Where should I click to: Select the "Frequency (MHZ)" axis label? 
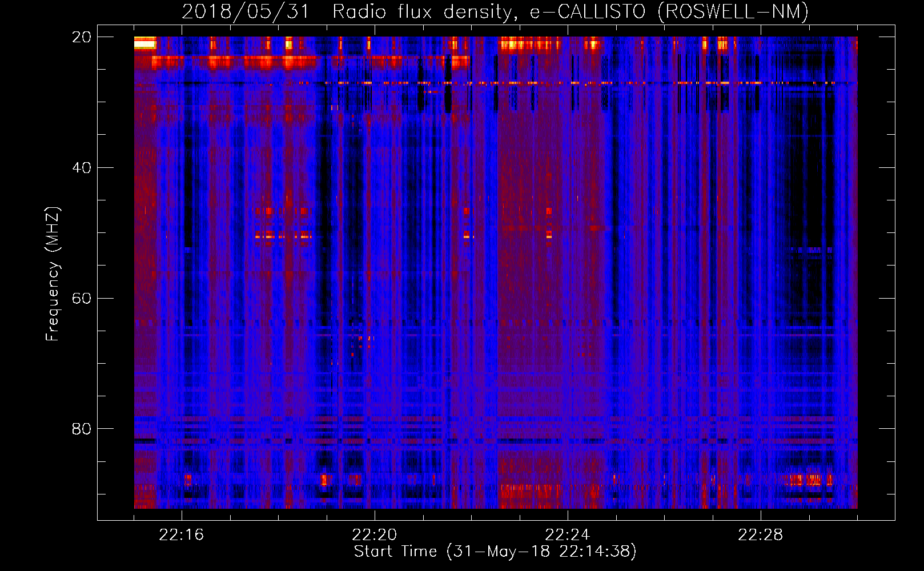[x=53, y=274]
